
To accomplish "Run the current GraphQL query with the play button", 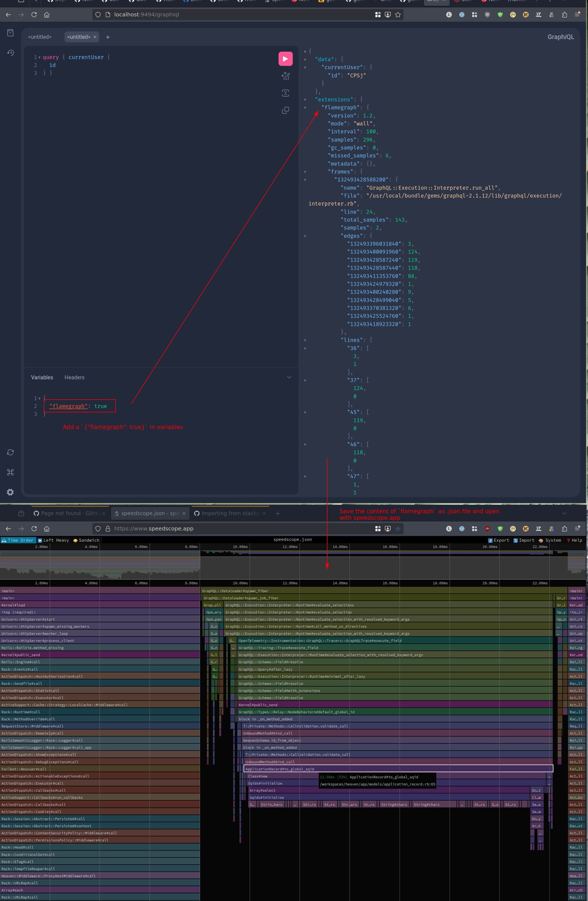I will pos(285,59).
